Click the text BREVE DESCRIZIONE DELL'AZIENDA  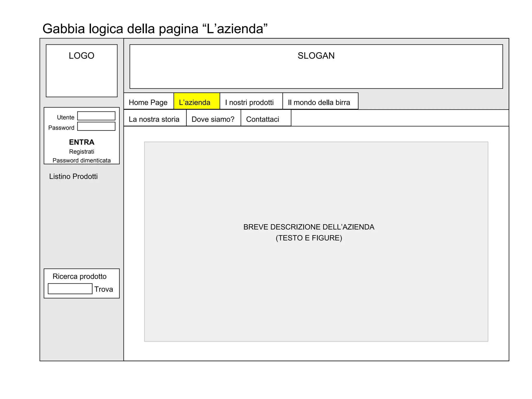click(x=309, y=227)
